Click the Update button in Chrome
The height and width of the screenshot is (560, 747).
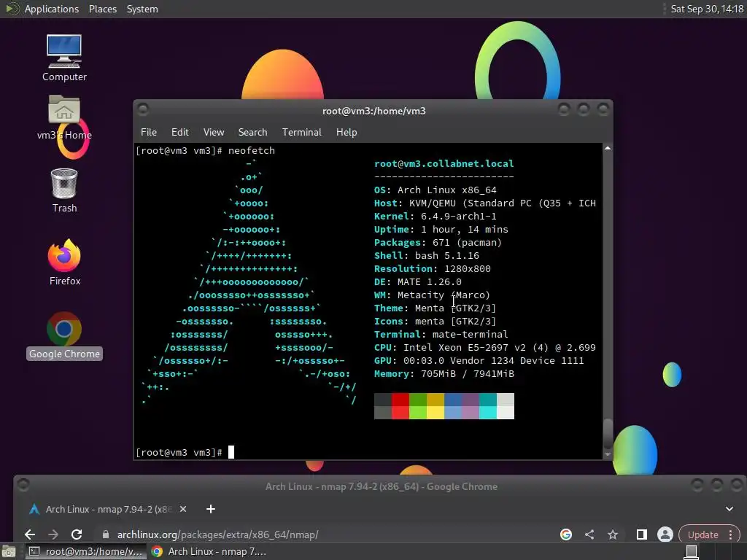click(703, 534)
